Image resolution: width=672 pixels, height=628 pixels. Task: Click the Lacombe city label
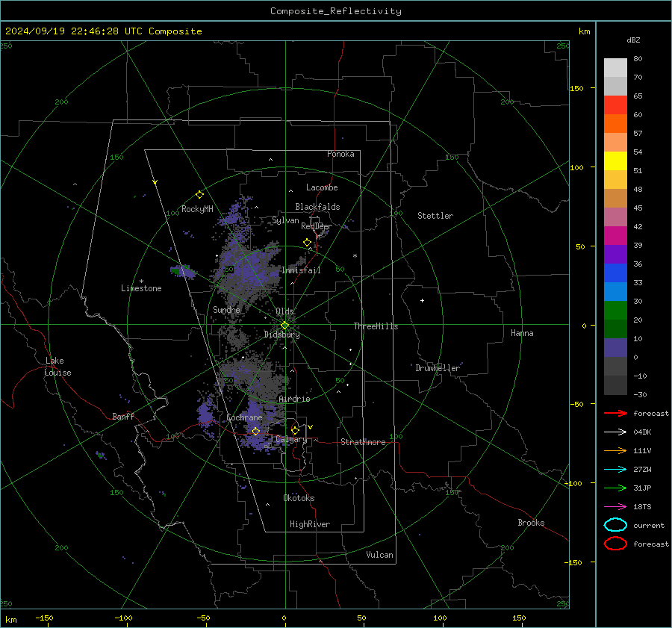coord(322,187)
